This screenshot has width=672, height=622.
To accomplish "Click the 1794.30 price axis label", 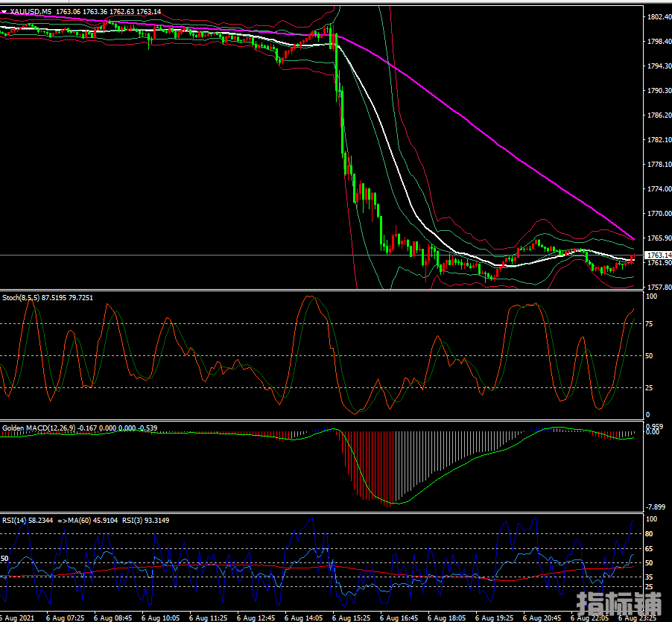I will pyautogui.click(x=659, y=66).
